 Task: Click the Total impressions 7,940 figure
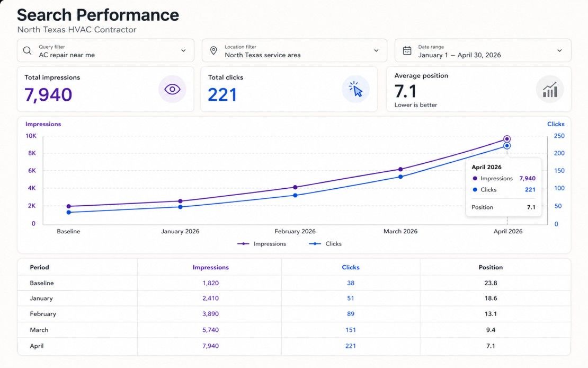tap(48, 94)
